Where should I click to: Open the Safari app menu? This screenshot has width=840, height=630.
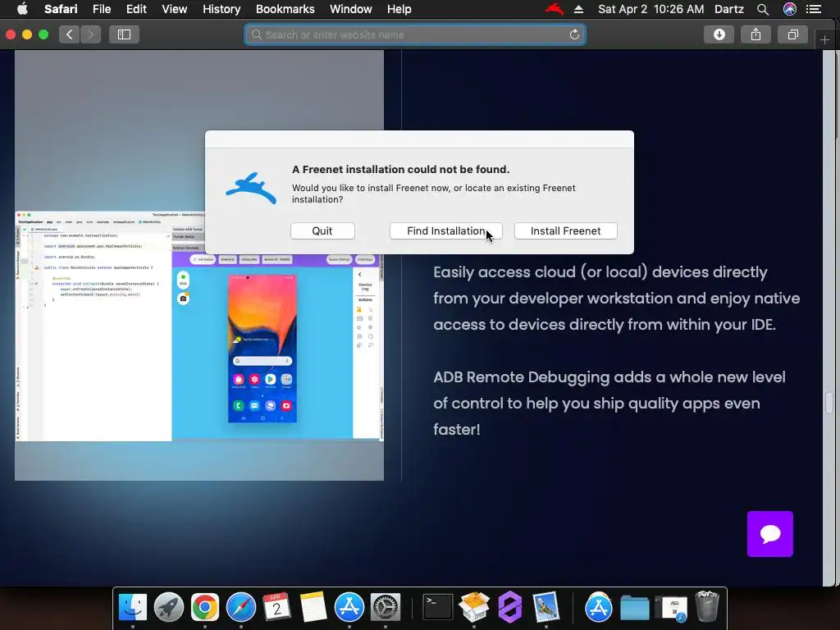pyautogui.click(x=61, y=9)
